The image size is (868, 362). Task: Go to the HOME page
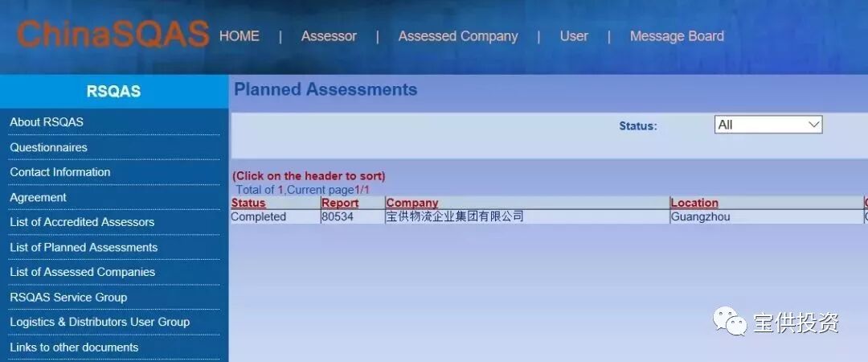240,36
